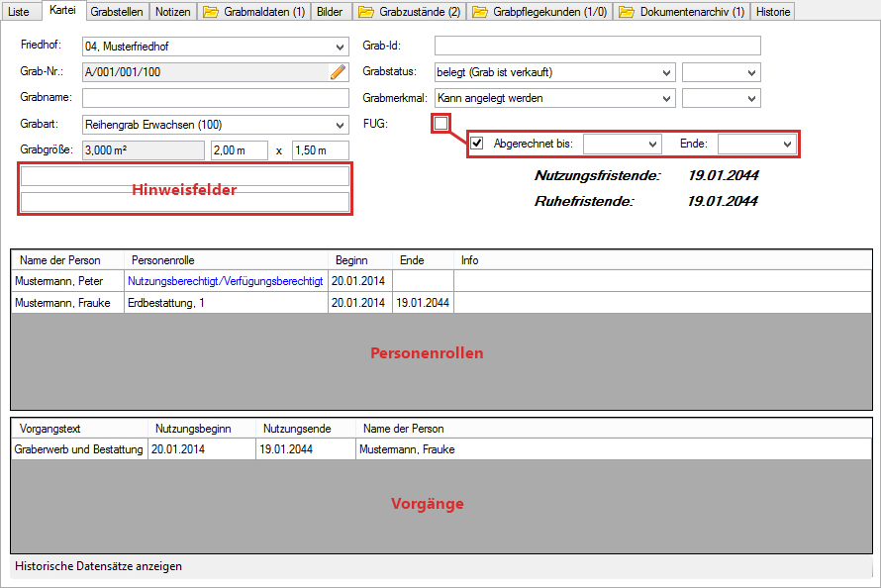
Task: Click into the Grabname text field
Action: tap(216, 98)
